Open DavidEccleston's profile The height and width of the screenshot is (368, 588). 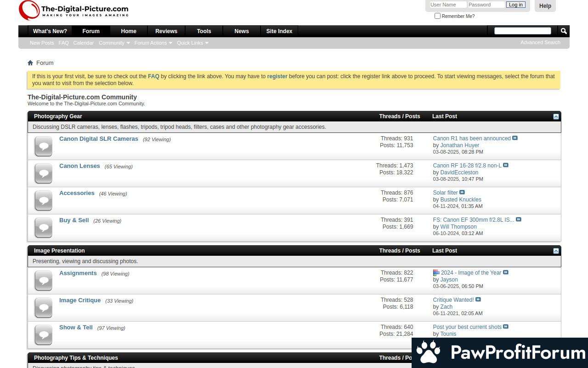coord(459,172)
